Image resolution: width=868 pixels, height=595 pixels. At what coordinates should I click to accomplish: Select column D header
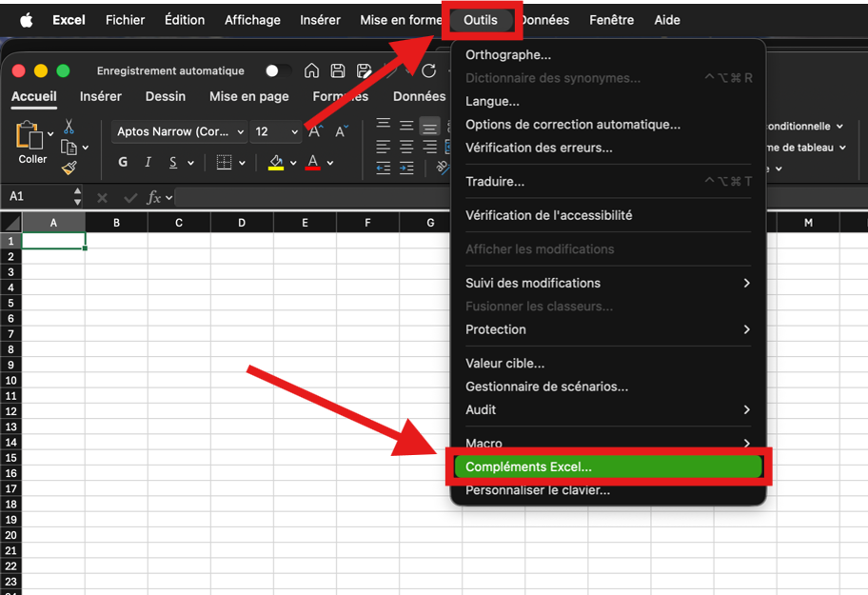pyautogui.click(x=242, y=223)
